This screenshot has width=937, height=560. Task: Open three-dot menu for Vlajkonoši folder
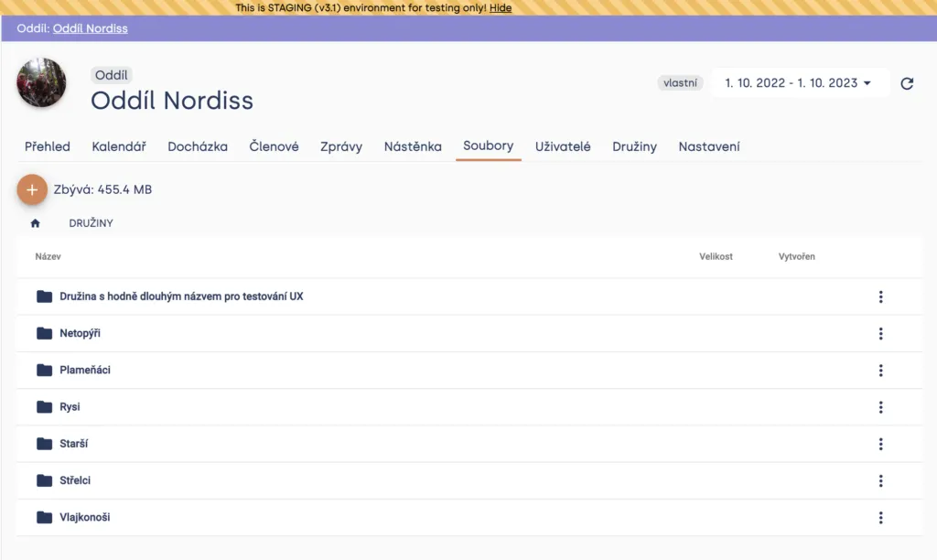click(x=881, y=518)
